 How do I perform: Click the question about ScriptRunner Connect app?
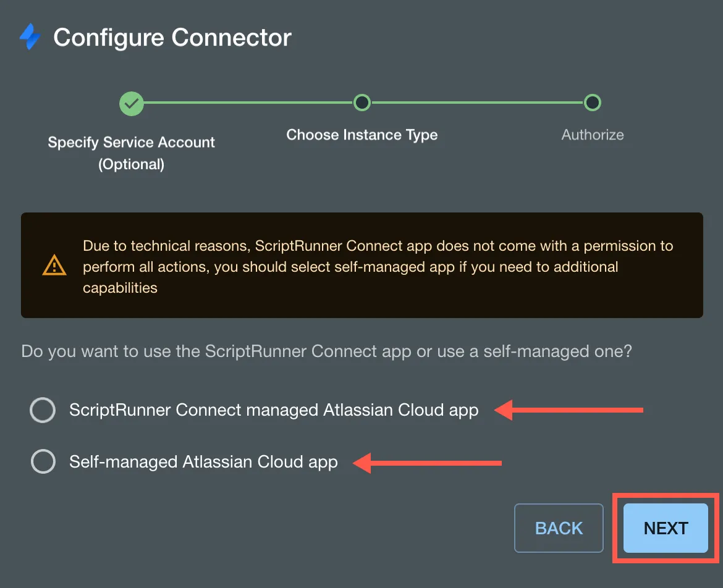326,351
